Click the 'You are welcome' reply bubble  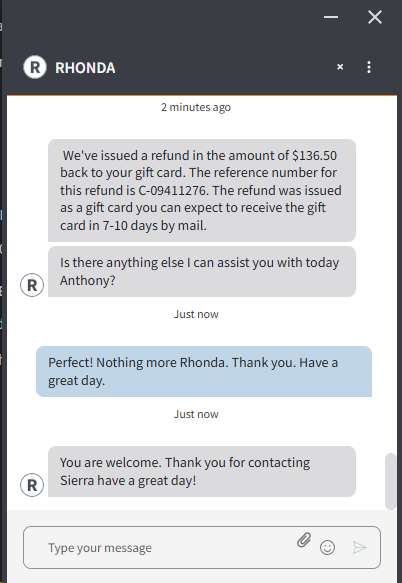tap(202, 471)
